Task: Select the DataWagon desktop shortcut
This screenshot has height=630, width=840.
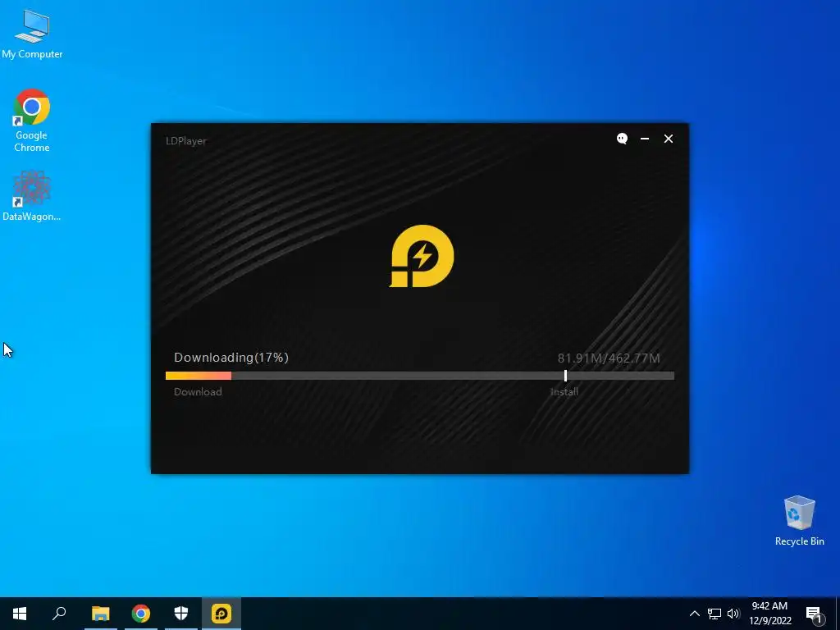Action: 32,196
